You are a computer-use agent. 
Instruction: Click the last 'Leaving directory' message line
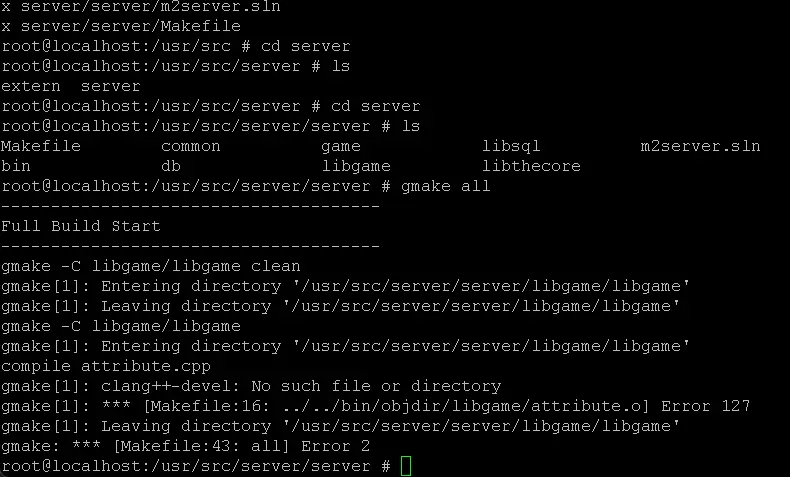[x=340, y=427]
